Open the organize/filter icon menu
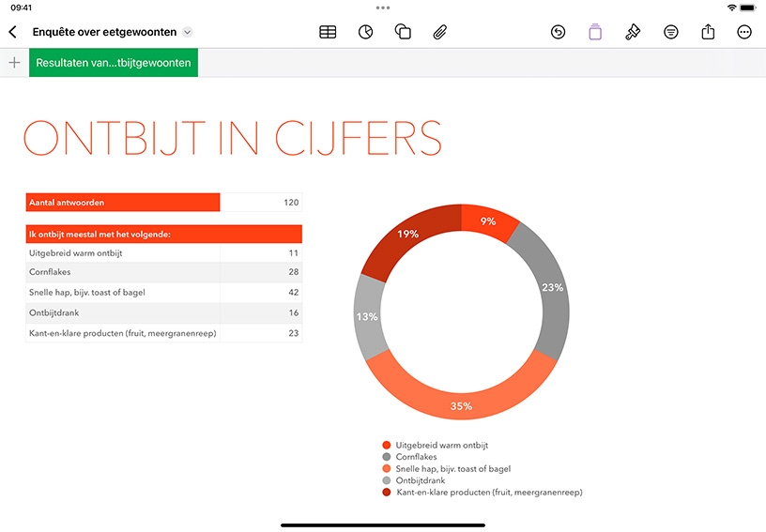The width and height of the screenshot is (766, 532). (x=671, y=32)
